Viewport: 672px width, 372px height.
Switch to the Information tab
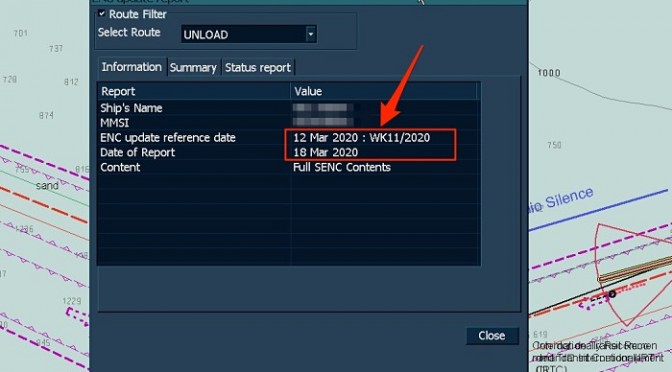[132, 67]
